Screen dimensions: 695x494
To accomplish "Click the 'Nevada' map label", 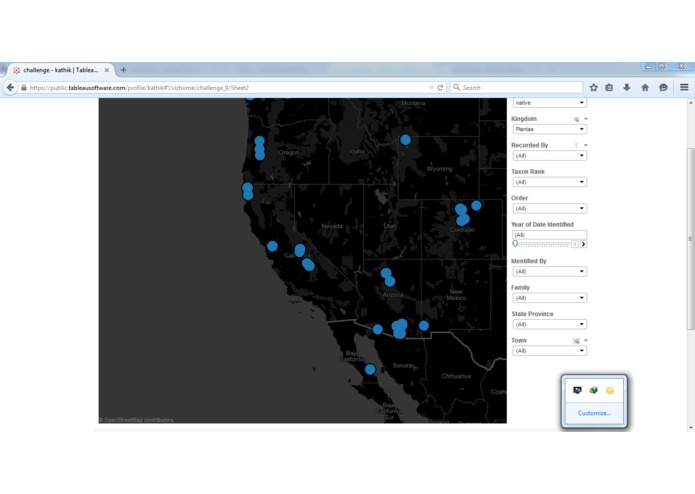I will click(x=332, y=226).
